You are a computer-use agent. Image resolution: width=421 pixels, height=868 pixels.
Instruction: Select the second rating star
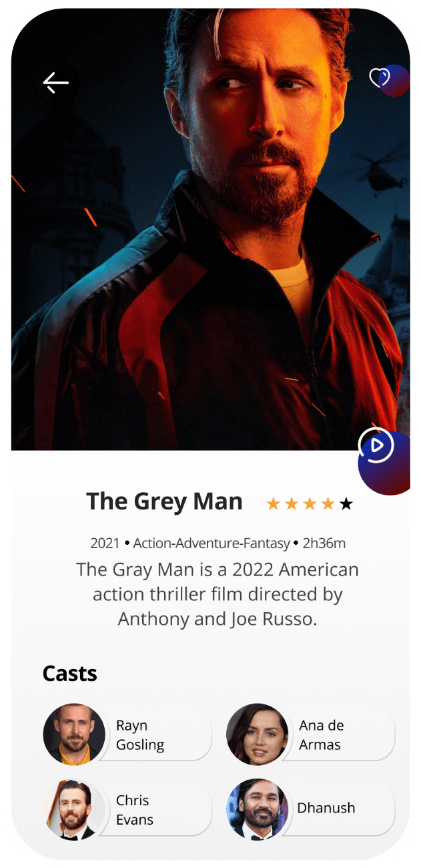click(x=292, y=504)
